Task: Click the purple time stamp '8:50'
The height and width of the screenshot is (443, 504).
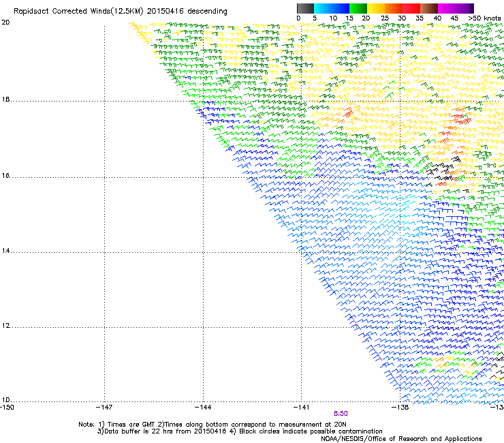Action: pyautogui.click(x=341, y=414)
